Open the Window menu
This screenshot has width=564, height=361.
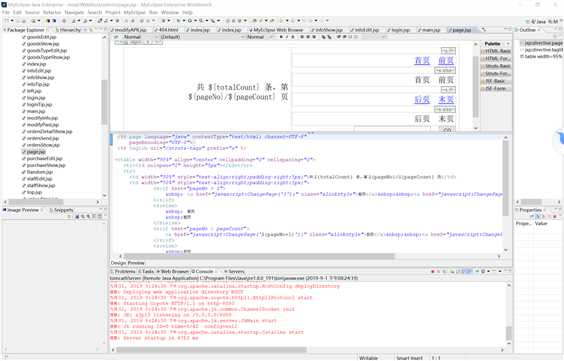tap(170, 12)
